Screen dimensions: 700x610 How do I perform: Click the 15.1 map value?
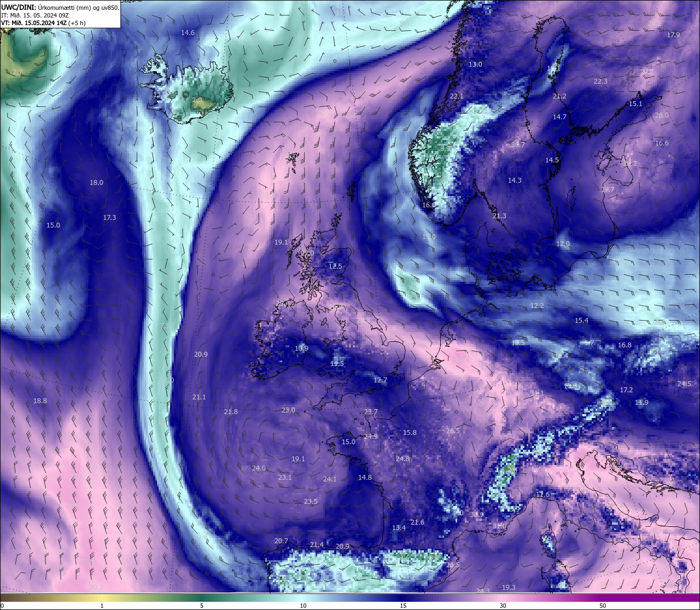[635, 104]
